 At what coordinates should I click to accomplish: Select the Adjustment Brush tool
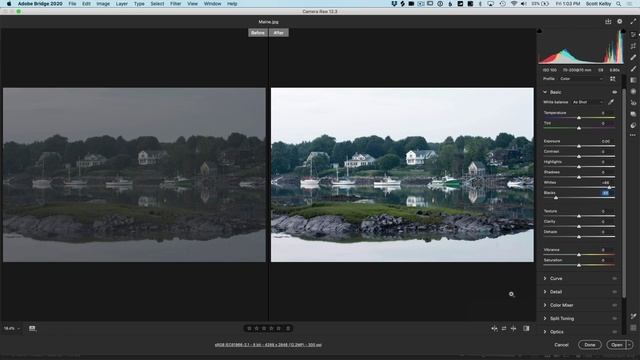click(x=633, y=69)
